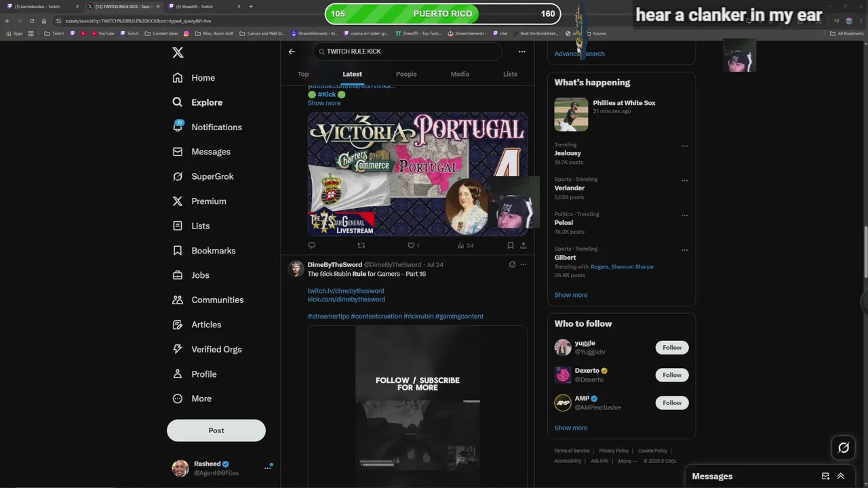Image resolution: width=868 pixels, height=488 pixels.
Task: Select the Latest tab
Action: point(352,74)
